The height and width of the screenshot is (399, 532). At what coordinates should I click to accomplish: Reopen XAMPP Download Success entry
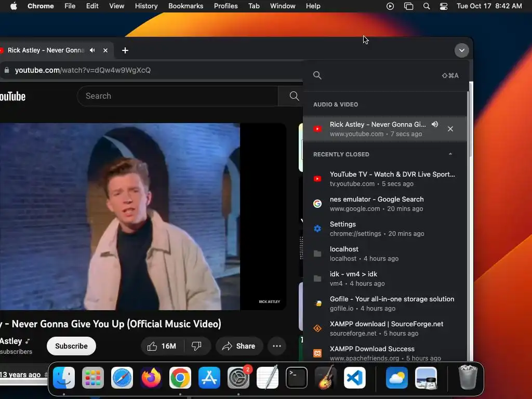(x=385, y=353)
